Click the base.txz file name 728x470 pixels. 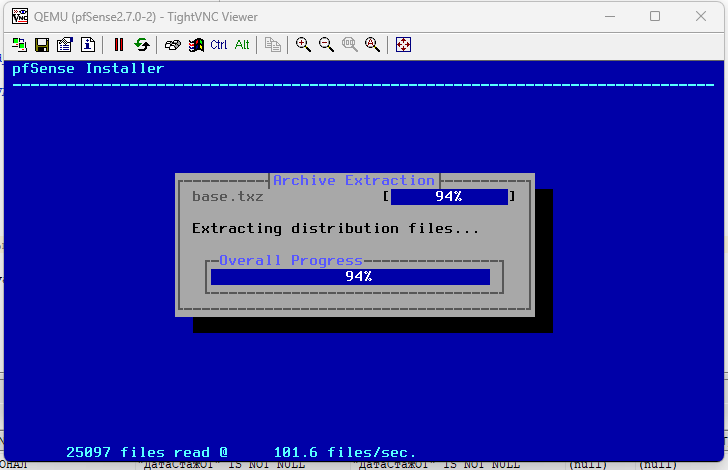coord(228,196)
